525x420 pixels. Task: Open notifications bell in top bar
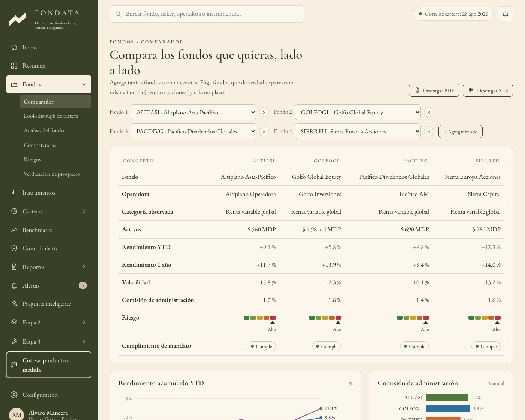click(505, 14)
